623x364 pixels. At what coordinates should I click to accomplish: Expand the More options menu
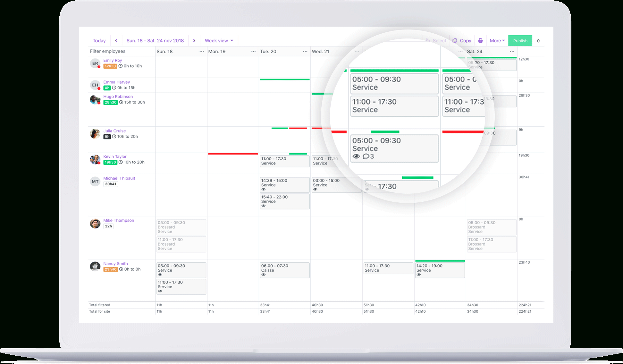pos(496,40)
